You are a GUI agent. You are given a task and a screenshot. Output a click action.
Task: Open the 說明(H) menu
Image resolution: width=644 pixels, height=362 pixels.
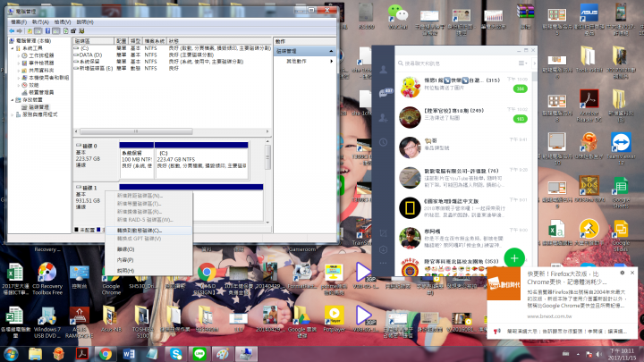[x=85, y=21]
